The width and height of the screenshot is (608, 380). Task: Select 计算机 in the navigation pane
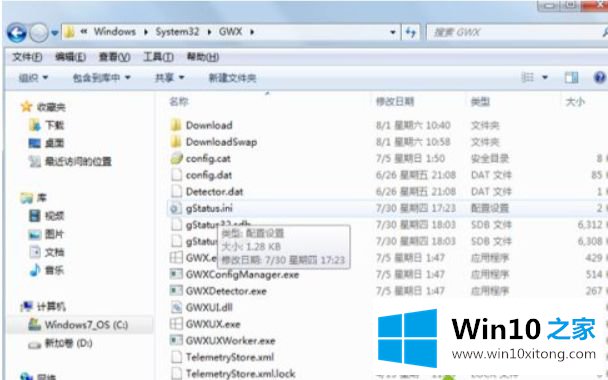tap(51, 307)
